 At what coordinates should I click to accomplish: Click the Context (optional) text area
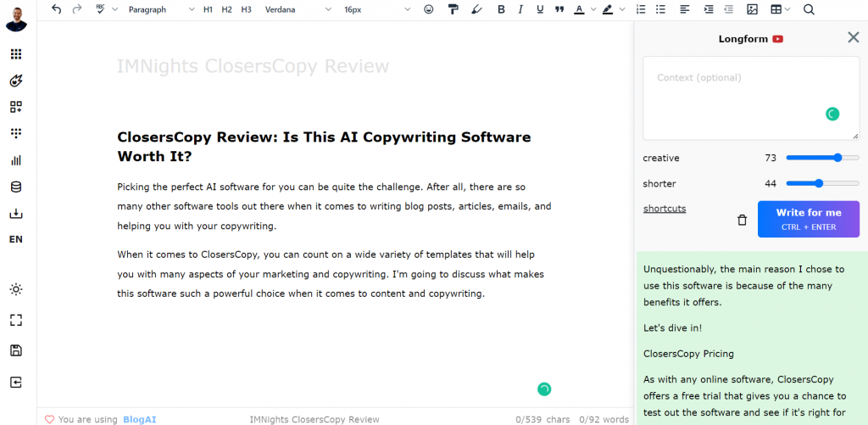[751, 98]
